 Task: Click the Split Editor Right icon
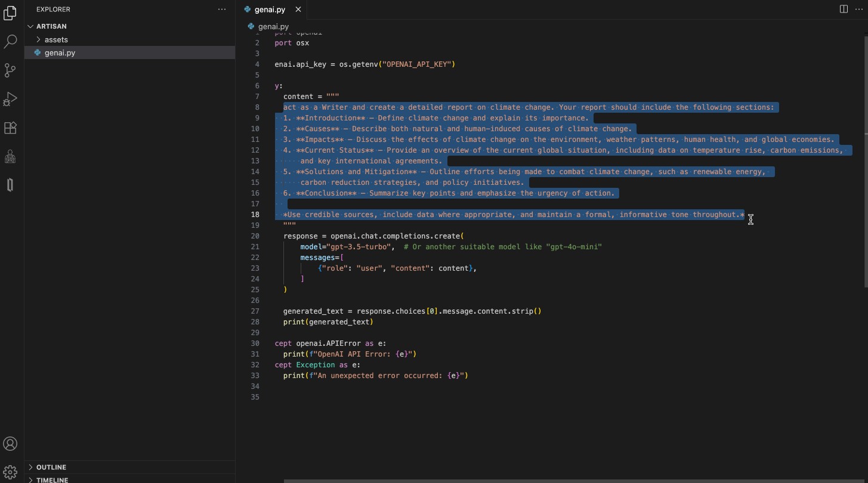click(x=844, y=9)
